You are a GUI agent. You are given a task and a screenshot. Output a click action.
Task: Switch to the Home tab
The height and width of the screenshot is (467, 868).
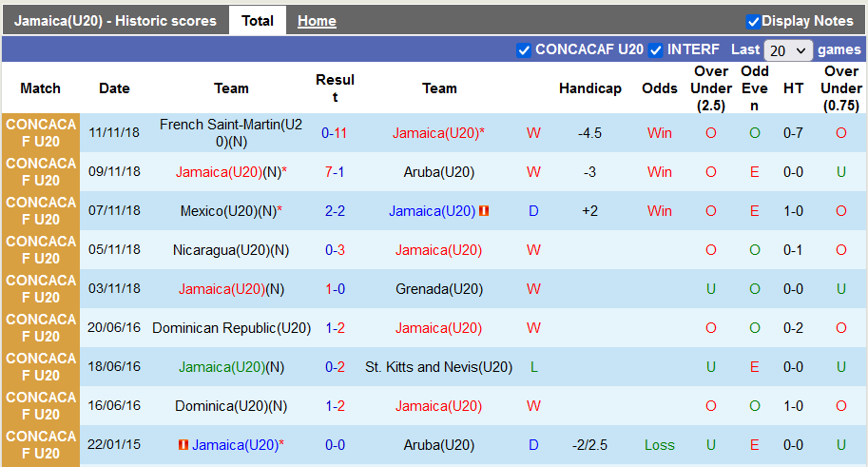(x=316, y=21)
